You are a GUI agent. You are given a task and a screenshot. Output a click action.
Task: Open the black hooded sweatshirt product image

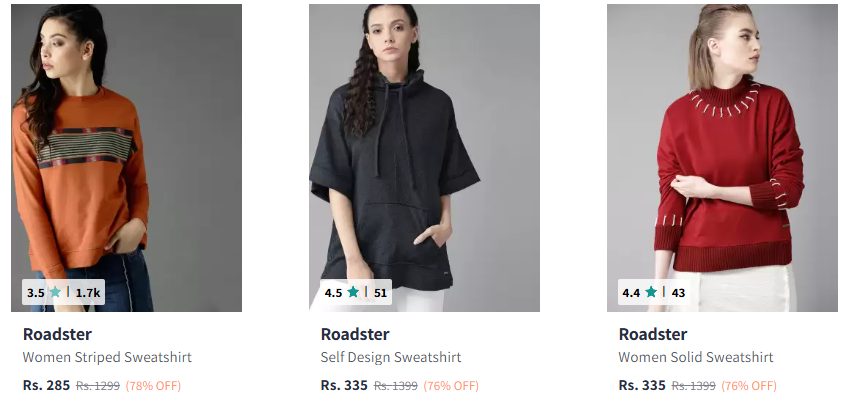point(425,158)
